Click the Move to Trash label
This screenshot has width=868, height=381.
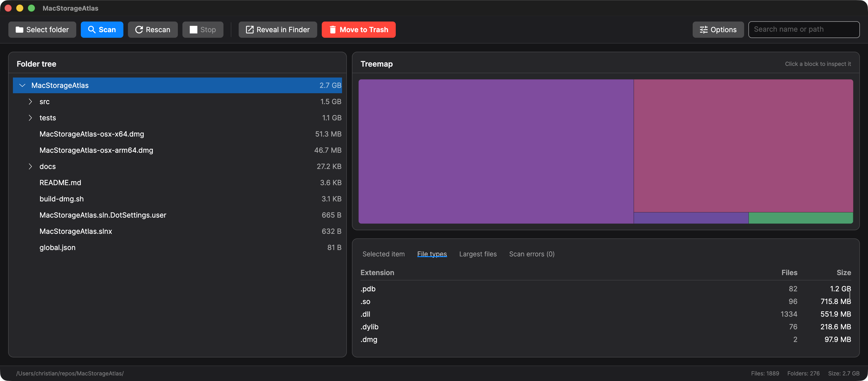[x=364, y=30]
